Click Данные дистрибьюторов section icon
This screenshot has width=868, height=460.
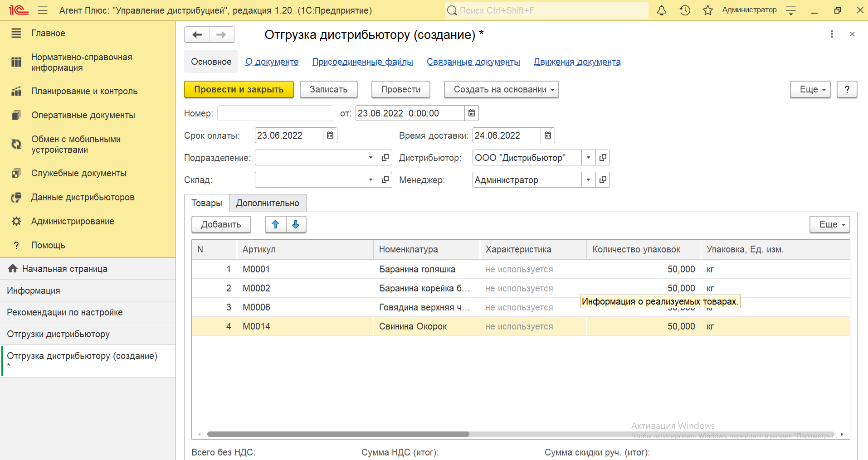pyautogui.click(x=16, y=197)
